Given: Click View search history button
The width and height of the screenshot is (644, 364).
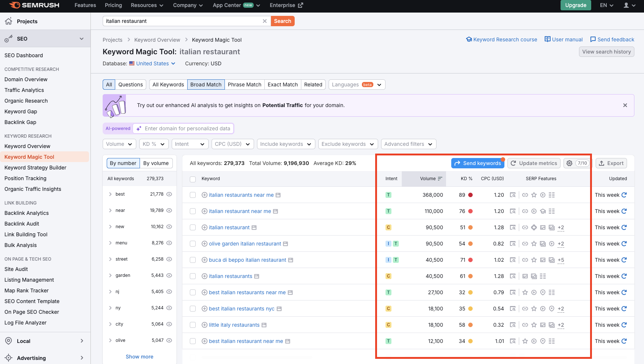Looking at the screenshot, I should pyautogui.click(x=607, y=52).
